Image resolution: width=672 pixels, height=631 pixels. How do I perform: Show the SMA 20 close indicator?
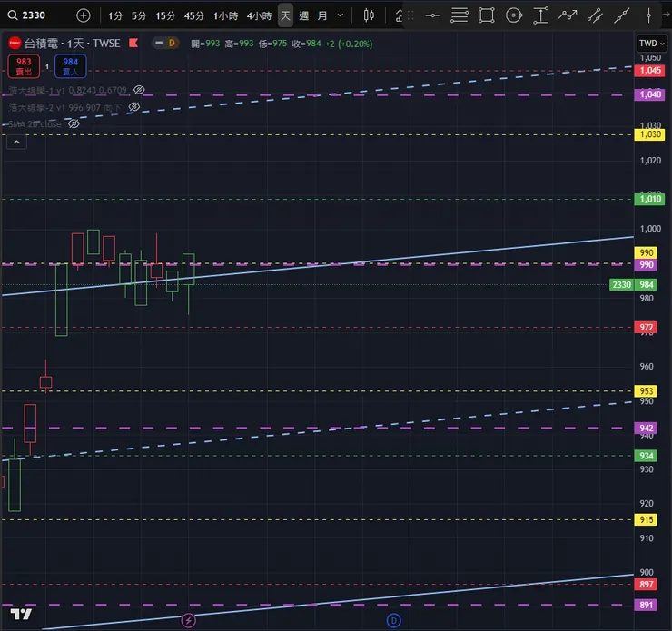pos(74,123)
